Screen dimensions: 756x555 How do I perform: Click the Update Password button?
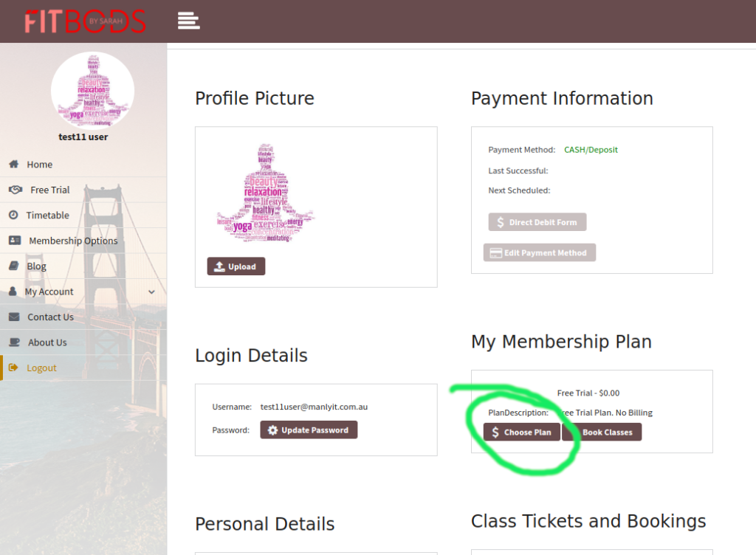(x=309, y=430)
